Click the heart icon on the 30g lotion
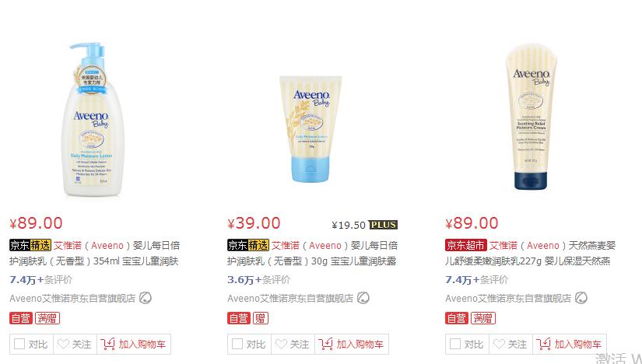 point(281,344)
